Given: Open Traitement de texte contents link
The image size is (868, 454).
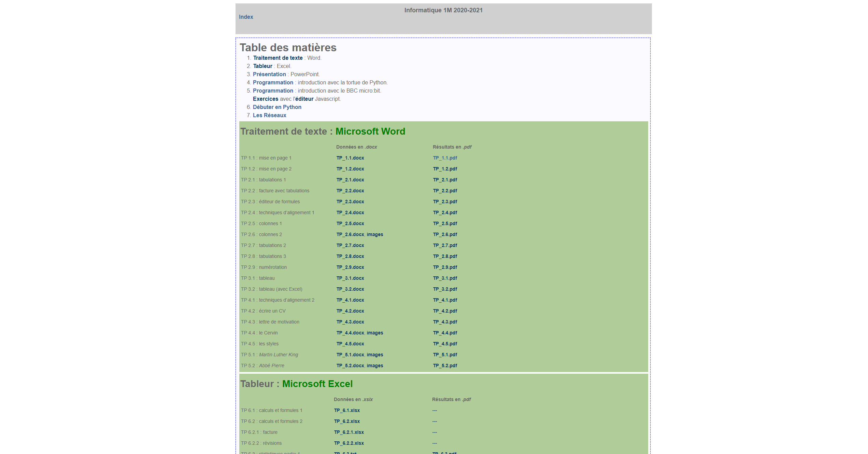Looking at the screenshot, I should point(278,58).
